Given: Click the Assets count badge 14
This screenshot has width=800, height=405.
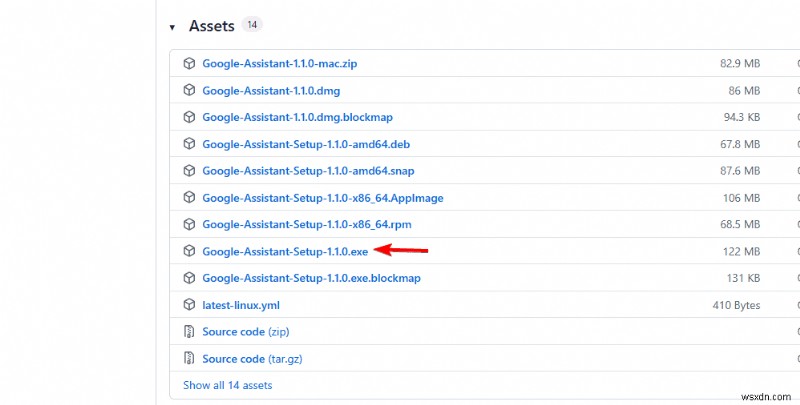Looking at the screenshot, I should (252, 24).
